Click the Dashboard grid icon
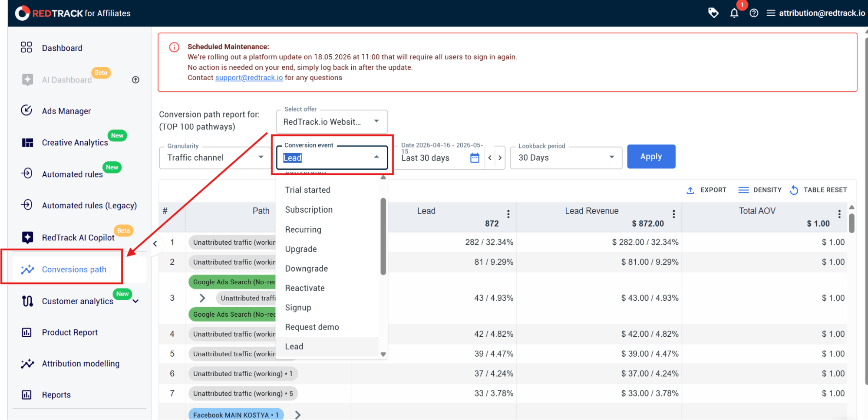Image resolution: width=868 pixels, height=420 pixels. coord(26,47)
